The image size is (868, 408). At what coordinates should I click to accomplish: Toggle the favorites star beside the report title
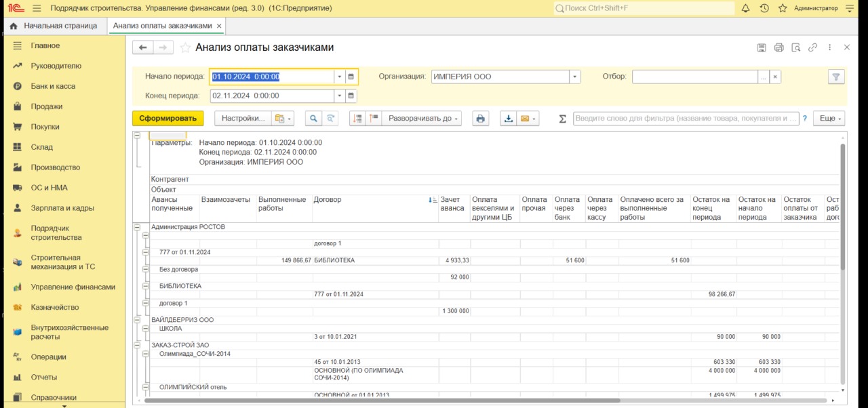tap(185, 47)
